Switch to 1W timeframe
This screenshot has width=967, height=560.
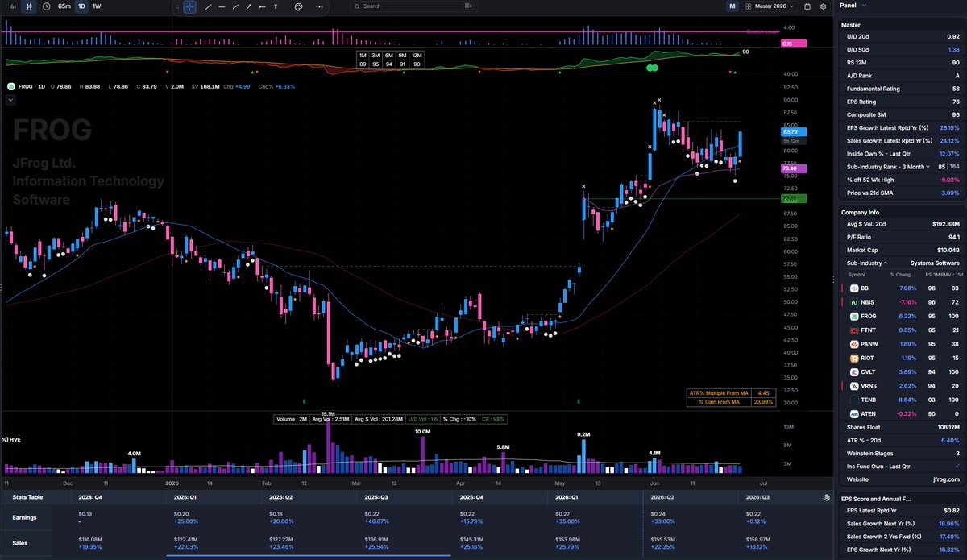coord(97,6)
